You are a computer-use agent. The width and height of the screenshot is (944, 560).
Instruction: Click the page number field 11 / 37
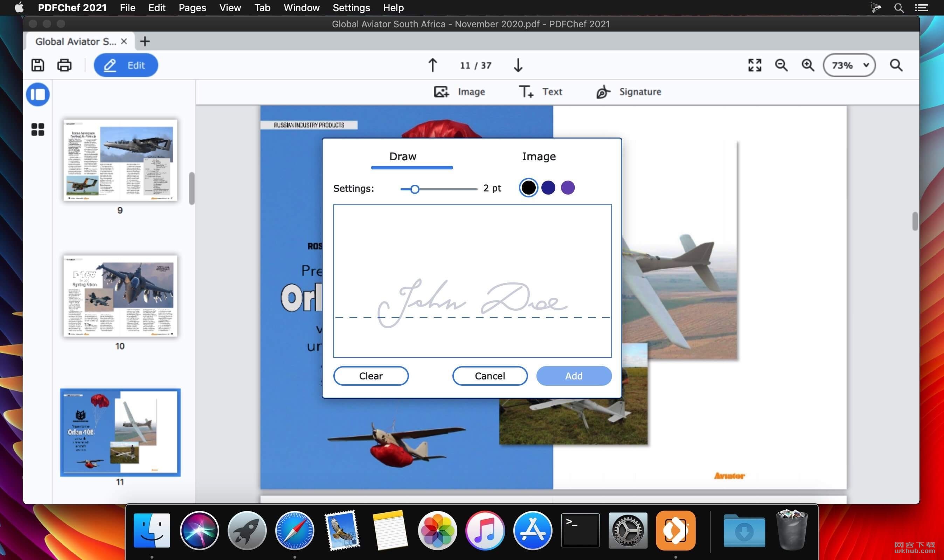tap(476, 65)
